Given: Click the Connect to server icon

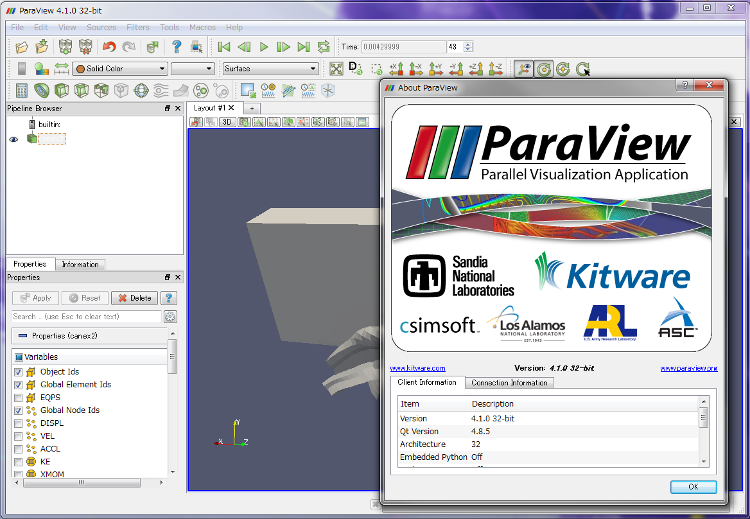Looking at the screenshot, I should coord(65,47).
